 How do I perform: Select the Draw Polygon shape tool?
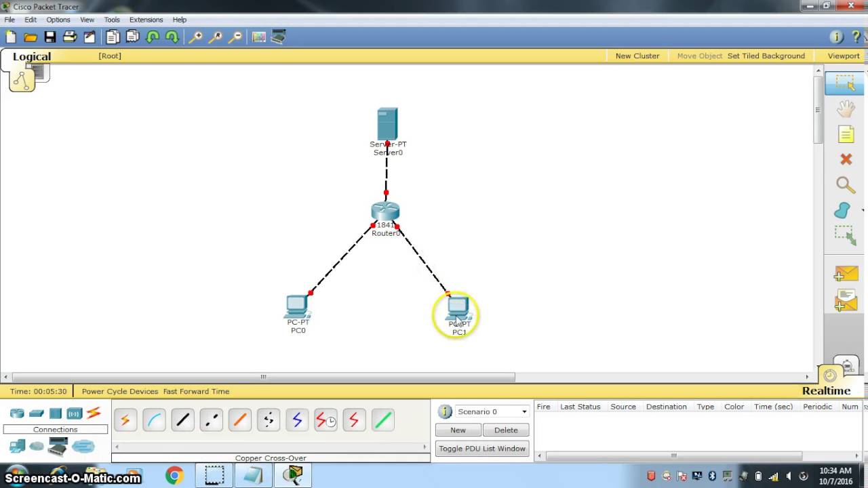843,210
